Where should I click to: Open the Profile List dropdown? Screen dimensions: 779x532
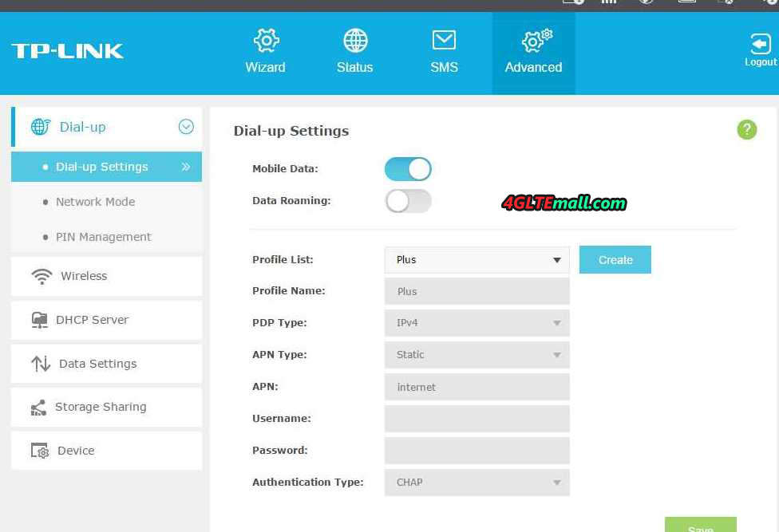(x=476, y=260)
